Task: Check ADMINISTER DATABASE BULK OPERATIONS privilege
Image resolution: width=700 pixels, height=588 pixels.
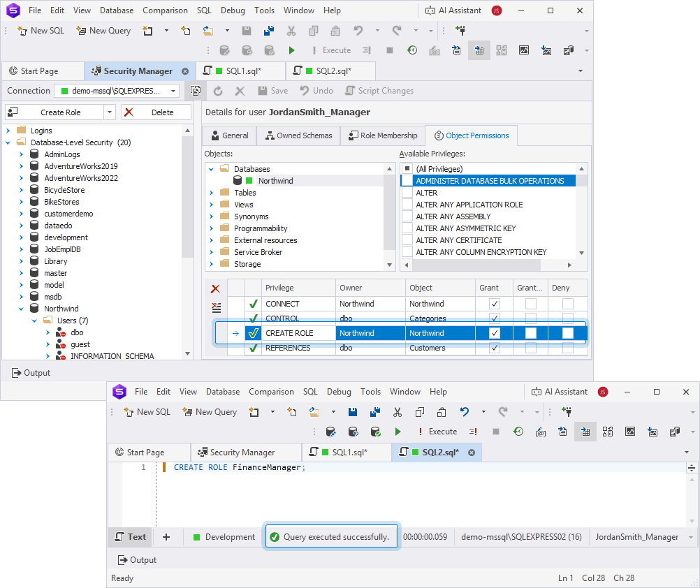Action: point(407,180)
